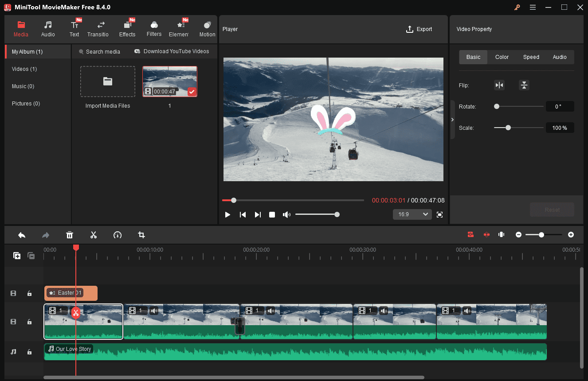
Task: Mute the player volume
Action: [286, 214]
